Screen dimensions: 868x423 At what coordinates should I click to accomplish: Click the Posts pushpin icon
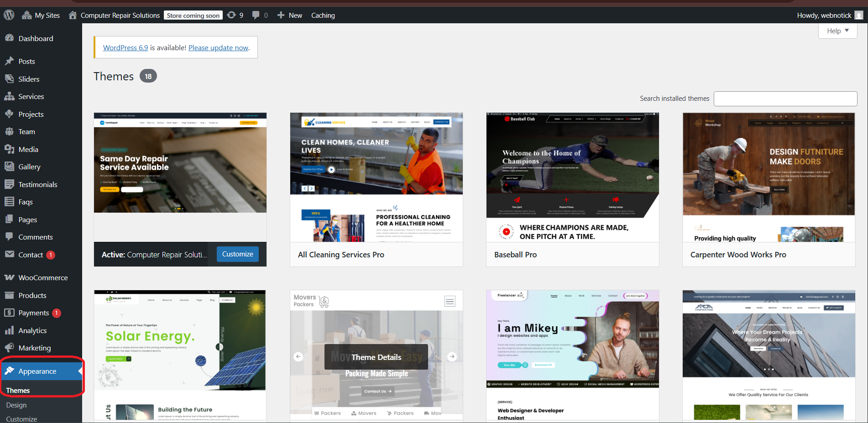pos(9,61)
